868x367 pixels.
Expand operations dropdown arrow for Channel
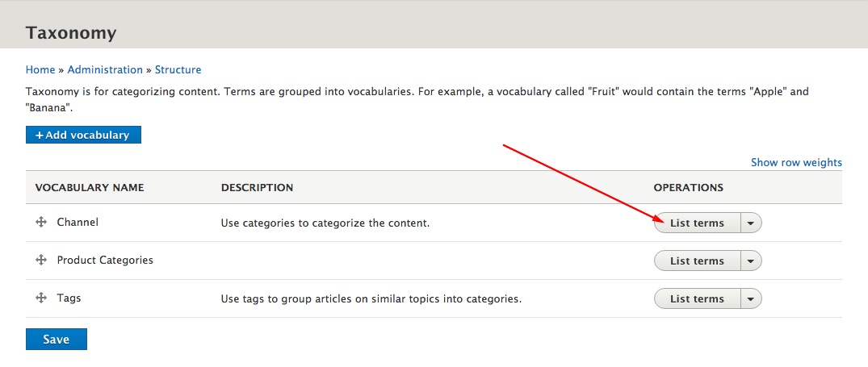[x=751, y=223]
